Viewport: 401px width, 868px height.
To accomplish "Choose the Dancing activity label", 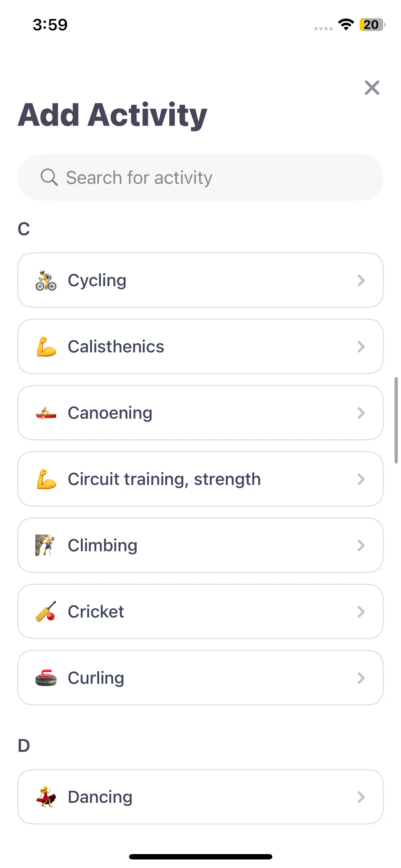I will [x=100, y=797].
